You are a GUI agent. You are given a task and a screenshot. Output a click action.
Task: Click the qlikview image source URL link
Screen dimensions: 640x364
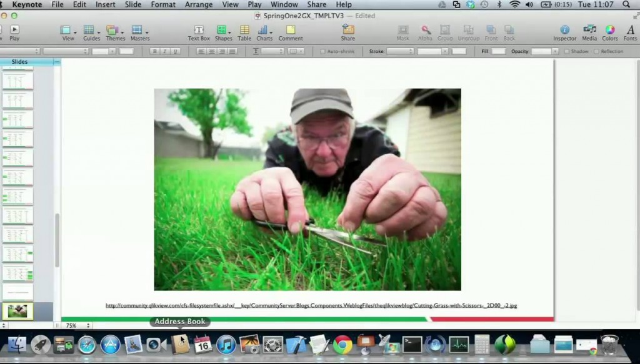click(311, 305)
